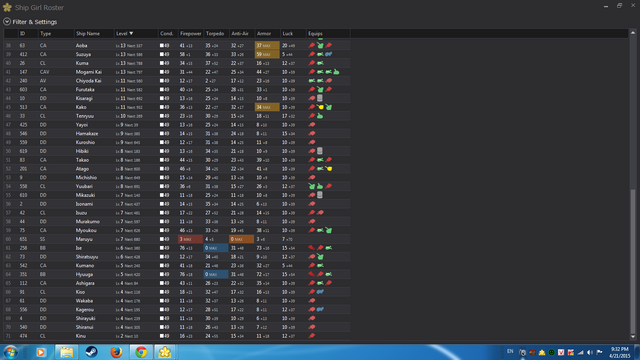Screen dimensions: 640x360
Task: Click the condition indicator box on Kinu's row
Action: (162, 336)
